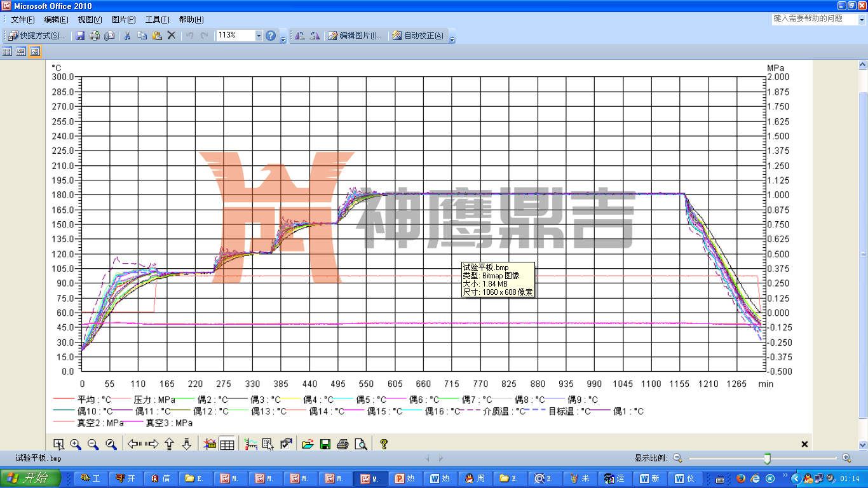Viewport: 868px width, 488px height.
Task: Click the paste clipboard icon
Action: (x=156, y=36)
